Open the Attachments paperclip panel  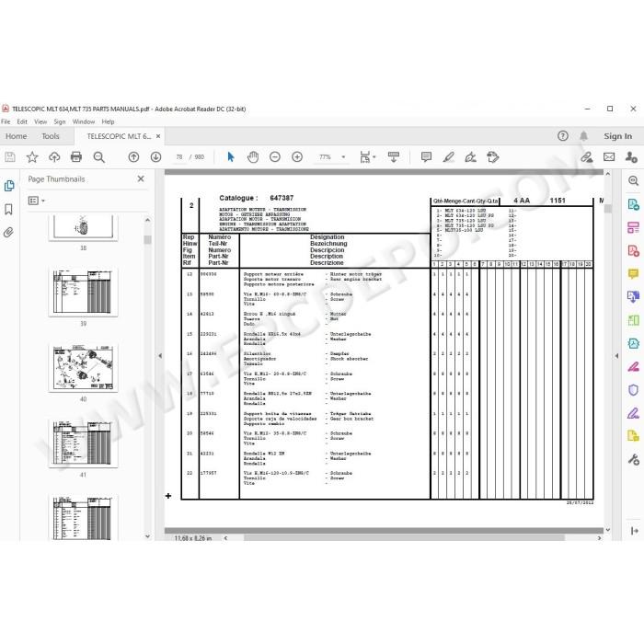(x=8, y=233)
